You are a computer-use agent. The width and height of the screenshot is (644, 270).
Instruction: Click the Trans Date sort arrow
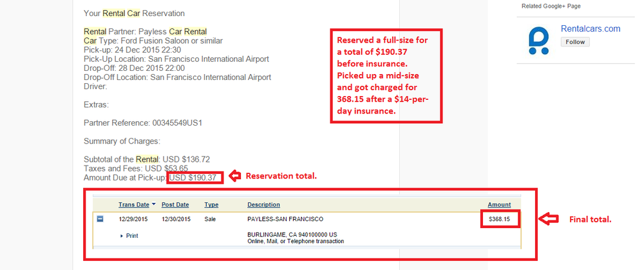[154, 204]
